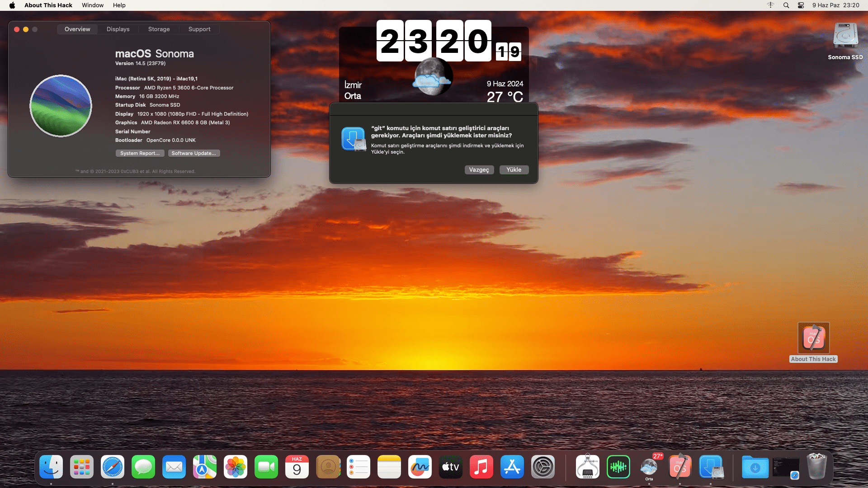Open the Trash in dock
The width and height of the screenshot is (868, 488).
click(x=816, y=467)
